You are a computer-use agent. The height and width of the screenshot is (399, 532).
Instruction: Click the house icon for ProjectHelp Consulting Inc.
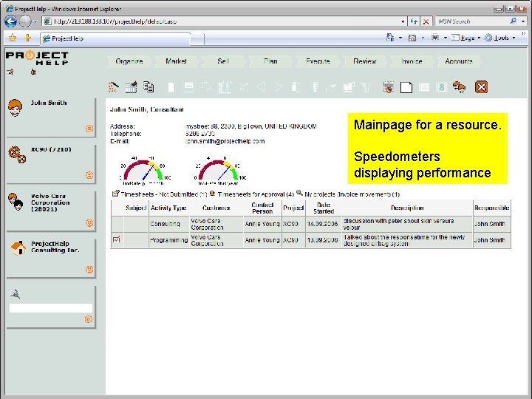[18, 248]
